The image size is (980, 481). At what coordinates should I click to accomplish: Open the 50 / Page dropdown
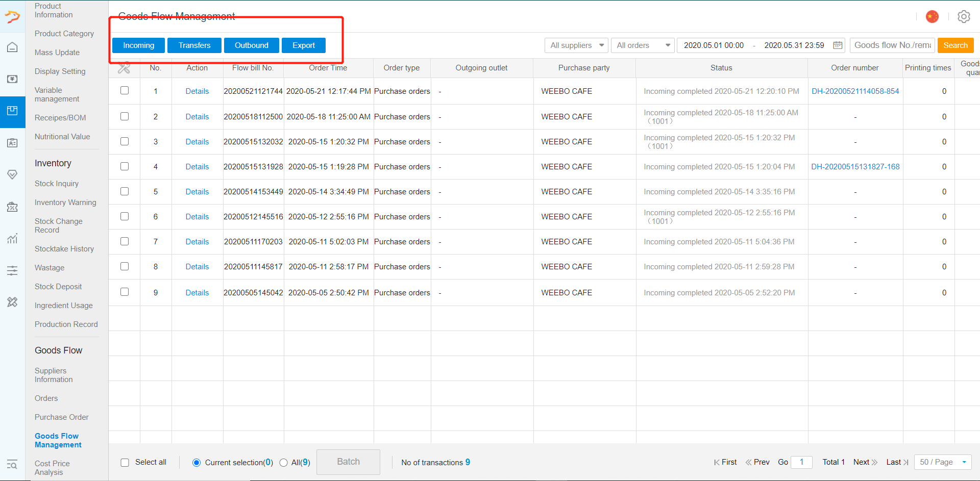pos(943,462)
